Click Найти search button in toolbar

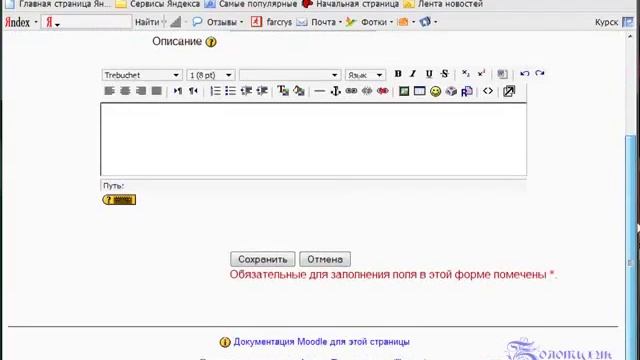[x=147, y=22]
